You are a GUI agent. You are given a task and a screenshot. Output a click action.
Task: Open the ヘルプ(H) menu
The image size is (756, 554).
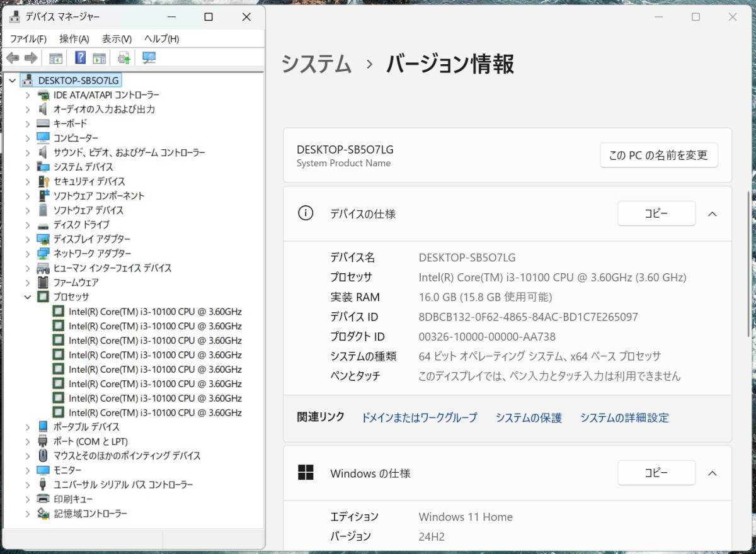(162, 39)
